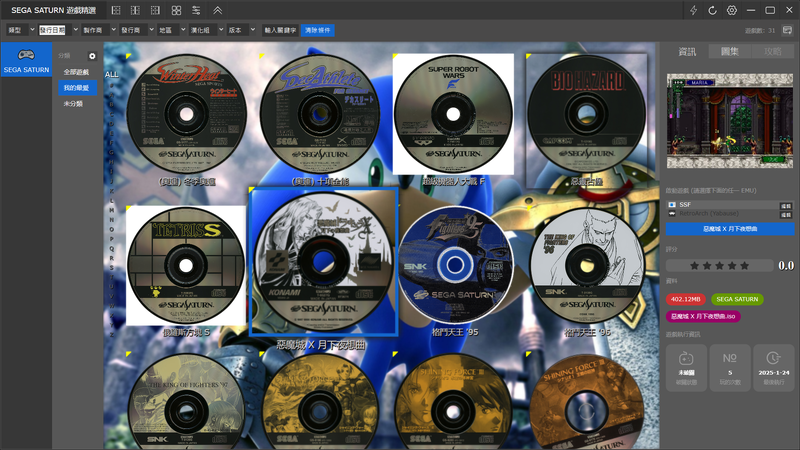The height and width of the screenshot is (450, 800).
Task: Click the RetroArch emulator icon
Action: tap(671, 214)
